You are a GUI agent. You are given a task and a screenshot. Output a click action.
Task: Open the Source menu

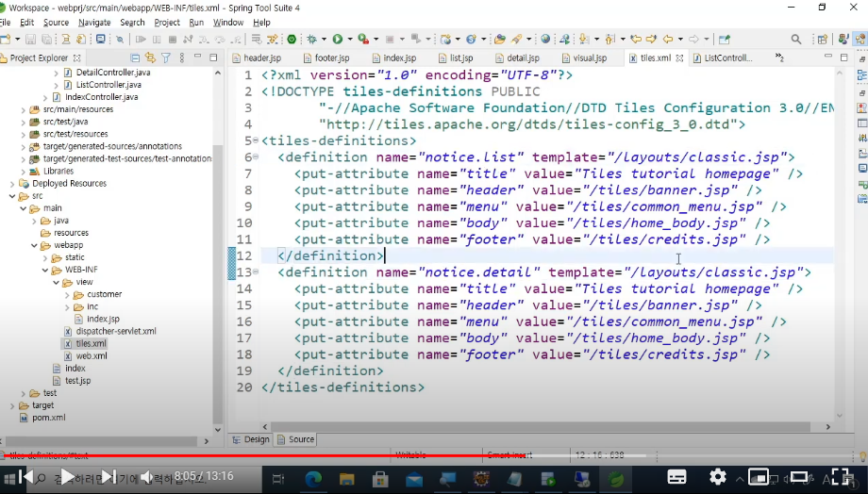click(56, 23)
